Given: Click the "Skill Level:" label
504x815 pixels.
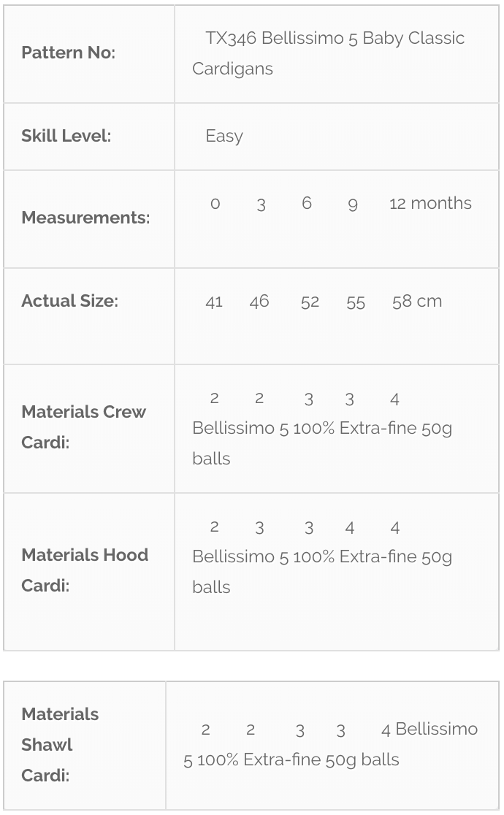Looking at the screenshot, I should pyautogui.click(x=66, y=136).
